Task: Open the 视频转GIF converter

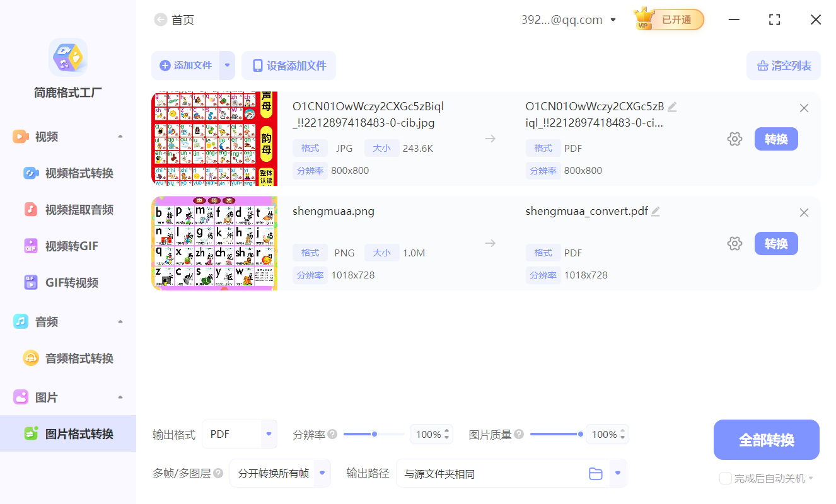Action: pyautogui.click(x=65, y=246)
